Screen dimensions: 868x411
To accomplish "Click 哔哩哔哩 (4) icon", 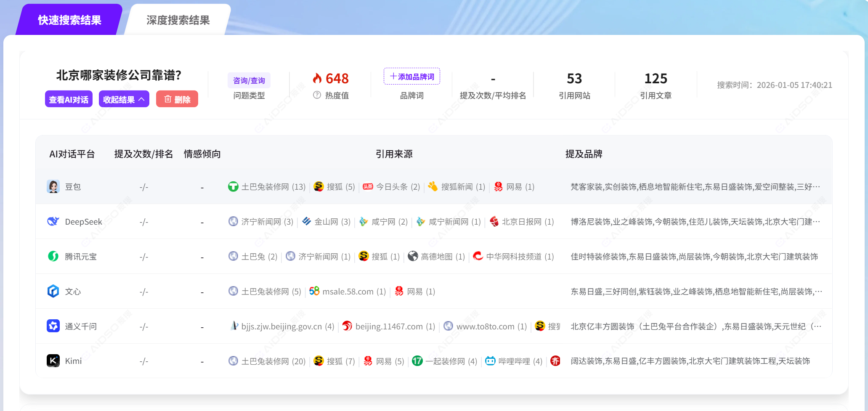I will 491,361.
